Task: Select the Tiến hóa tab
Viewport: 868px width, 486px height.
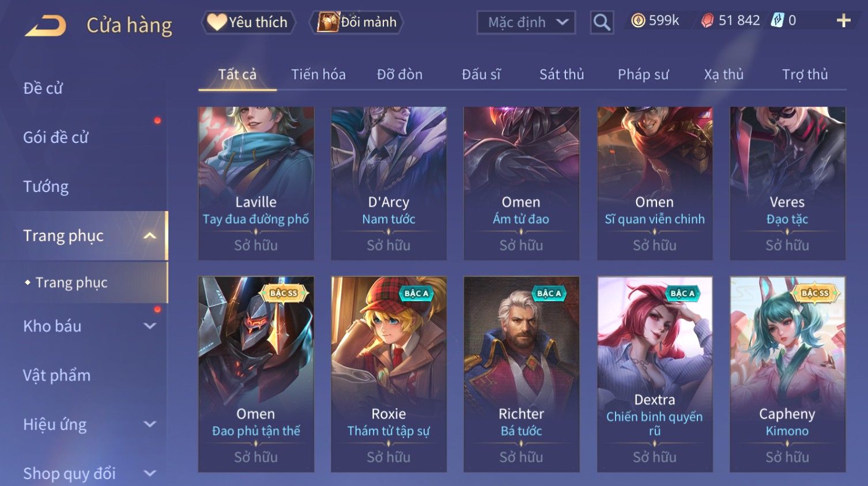Action: tap(318, 74)
